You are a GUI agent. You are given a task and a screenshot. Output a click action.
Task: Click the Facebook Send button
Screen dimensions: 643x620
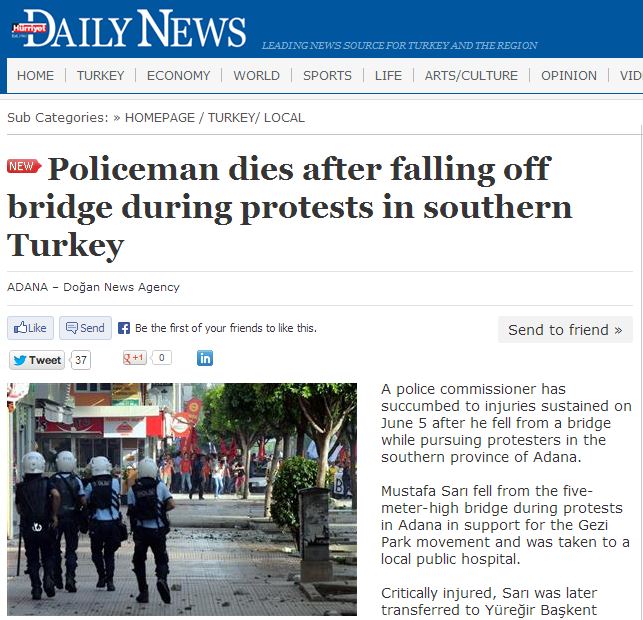[x=85, y=328]
